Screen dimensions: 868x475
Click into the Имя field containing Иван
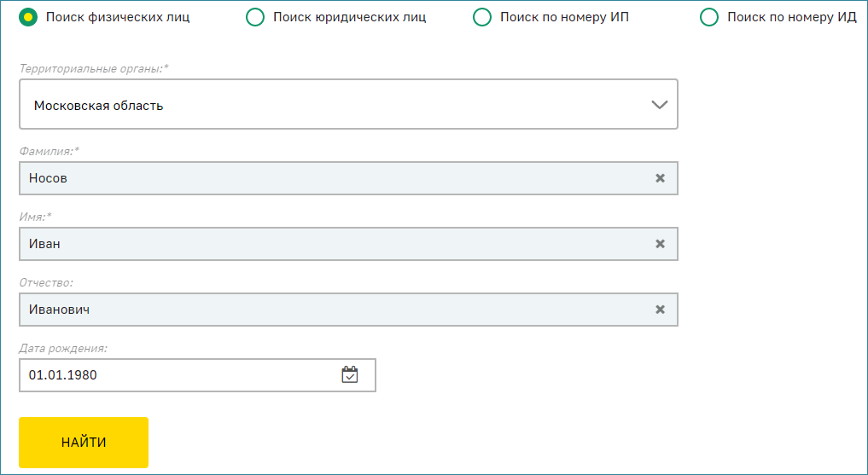(348, 244)
